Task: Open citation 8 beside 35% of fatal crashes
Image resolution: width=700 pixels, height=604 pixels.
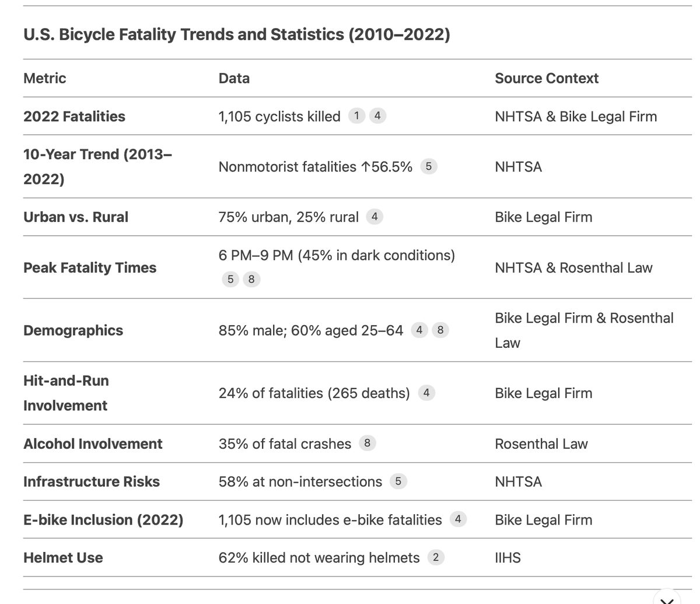Action: click(x=367, y=443)
